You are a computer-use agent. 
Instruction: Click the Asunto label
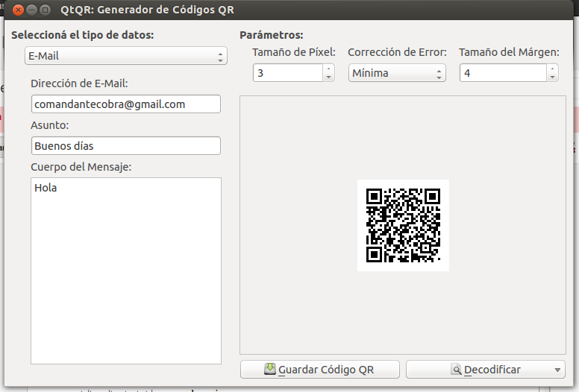tap(50, 125)
